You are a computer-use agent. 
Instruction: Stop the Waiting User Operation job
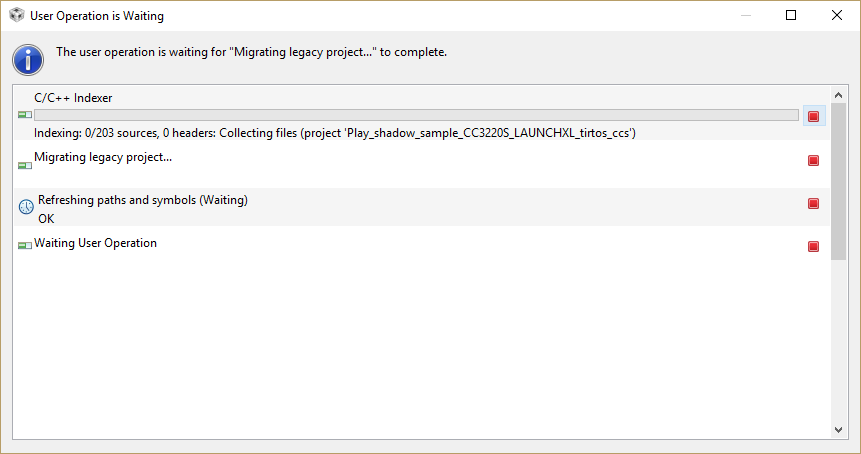(813, 246)
